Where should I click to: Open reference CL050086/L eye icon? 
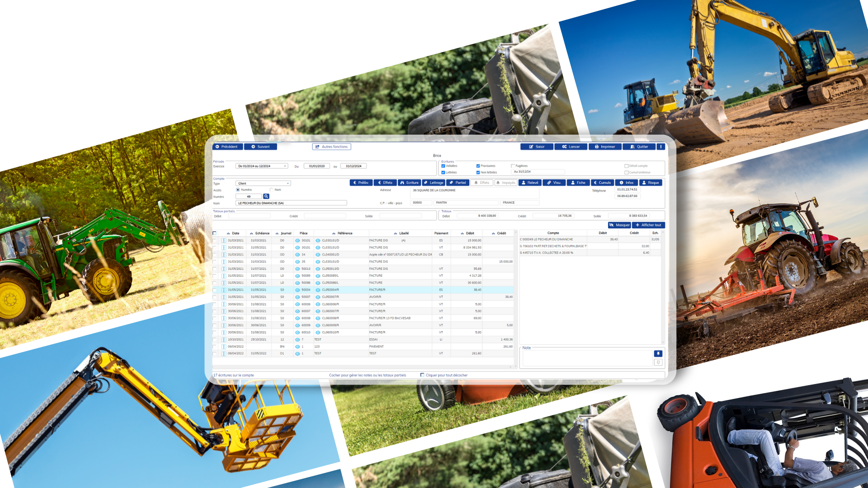pyautogui.click(x=318, y=283)
